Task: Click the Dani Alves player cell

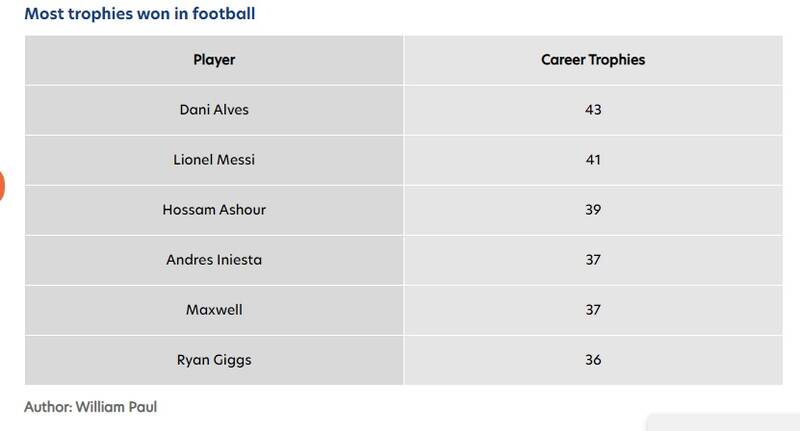Action: click(214, 110)
